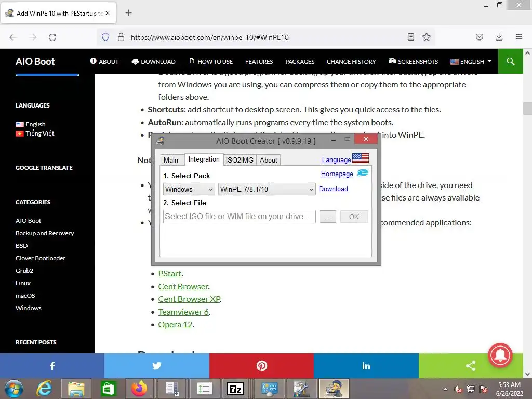Switch to the ISO2IMG tab
532x399 pixels.
(x=240, y=160)
